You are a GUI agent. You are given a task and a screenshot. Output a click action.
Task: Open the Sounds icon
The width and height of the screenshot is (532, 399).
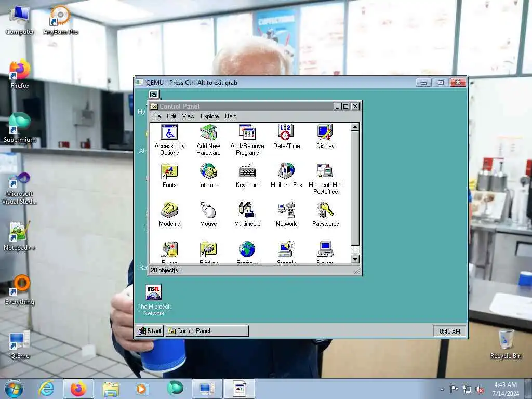(286, 252)
